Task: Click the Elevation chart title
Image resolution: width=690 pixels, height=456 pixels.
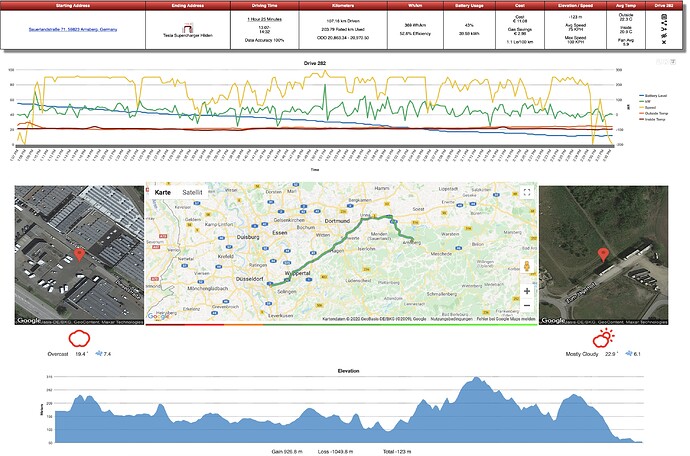Action: pyautogui.click(x=349, y=371)
